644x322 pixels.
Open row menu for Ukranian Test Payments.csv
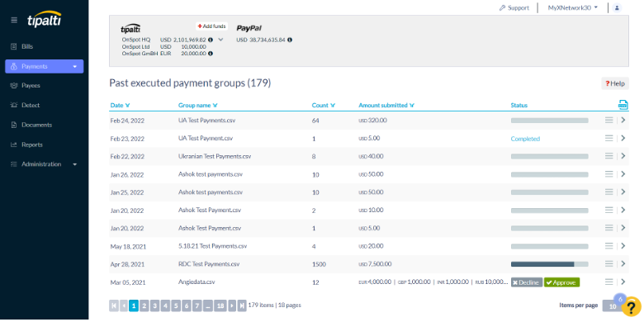[608, 156]
